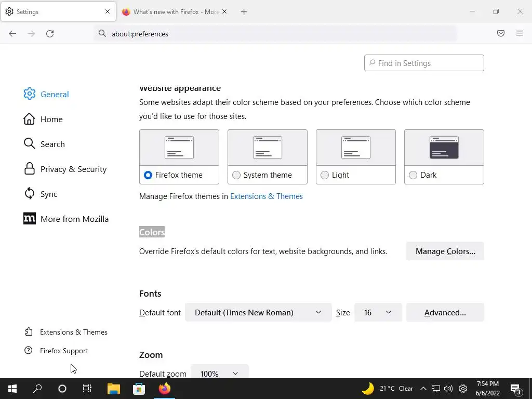Click the Sync arrows icon in sidebar
Image resolution: width=532 pixels, height=399 pixels.
point(30,194)
